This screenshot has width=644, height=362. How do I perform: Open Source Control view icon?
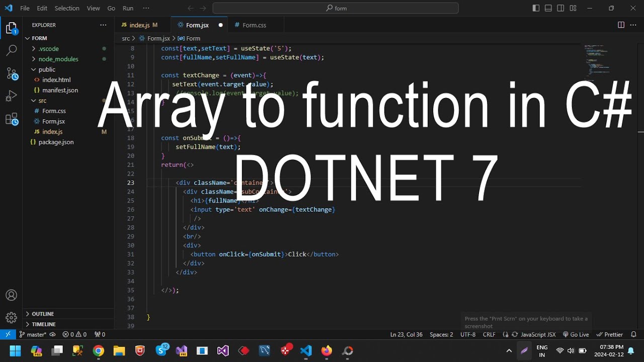click(11, 73)
